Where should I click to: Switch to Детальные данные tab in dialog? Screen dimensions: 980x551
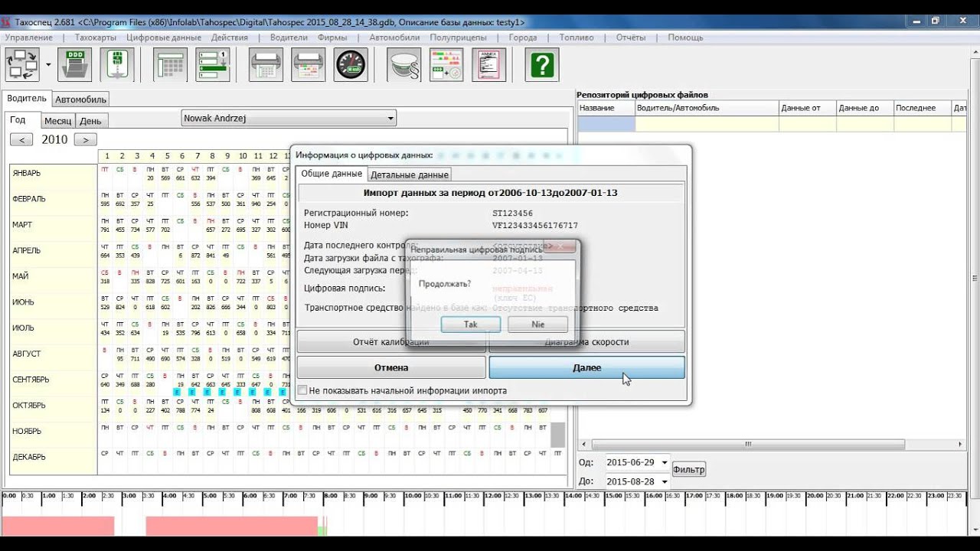pos(410,174)
